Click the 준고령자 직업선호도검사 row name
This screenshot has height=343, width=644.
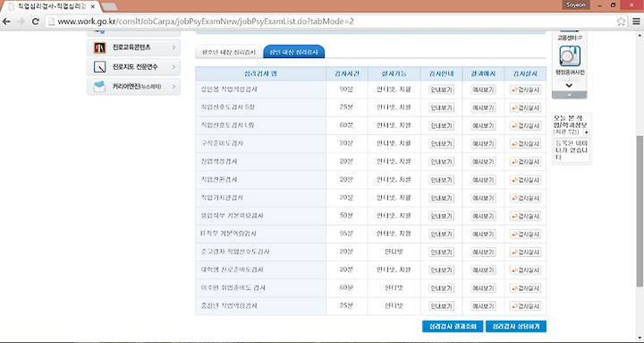click(235, 252)
